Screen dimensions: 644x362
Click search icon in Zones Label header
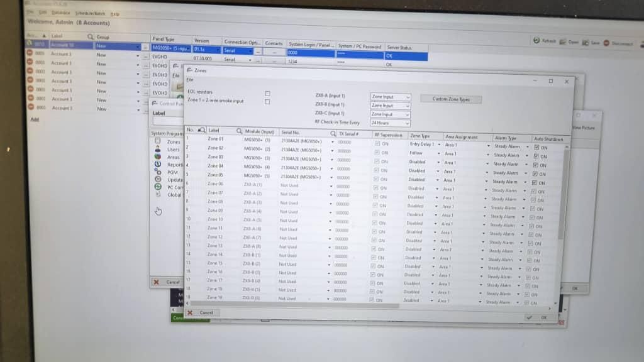point(239,131)
